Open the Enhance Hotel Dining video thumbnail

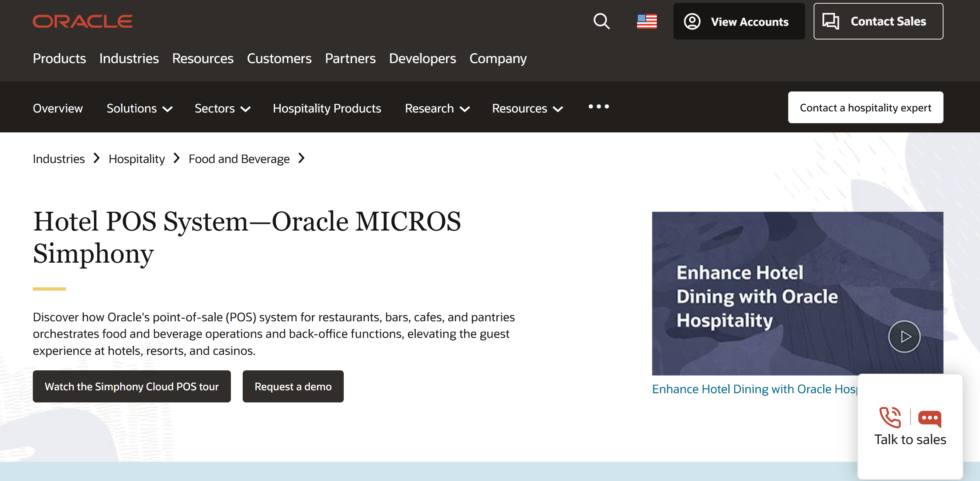point(797,293)
